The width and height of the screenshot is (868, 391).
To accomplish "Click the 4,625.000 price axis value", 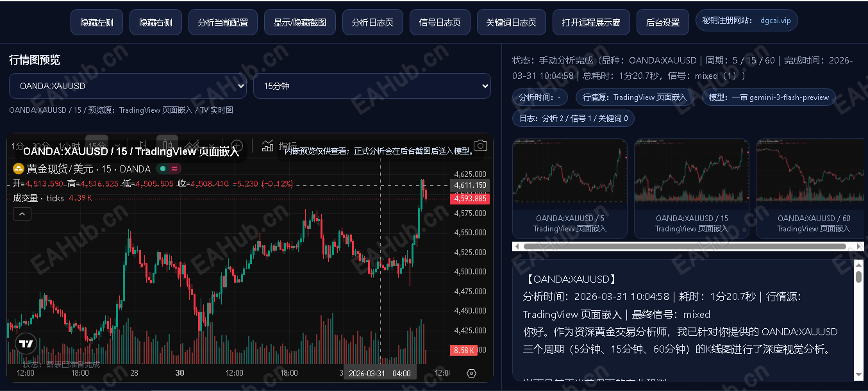I will 470,174.
